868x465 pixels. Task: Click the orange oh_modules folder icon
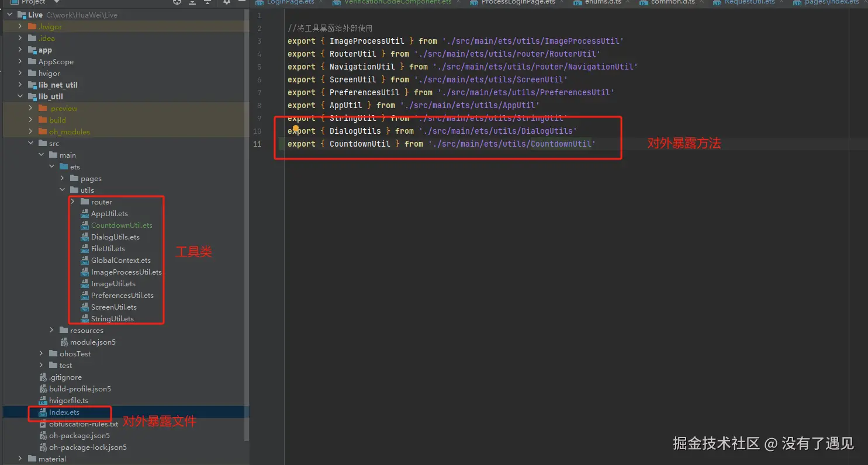(43, 132)
